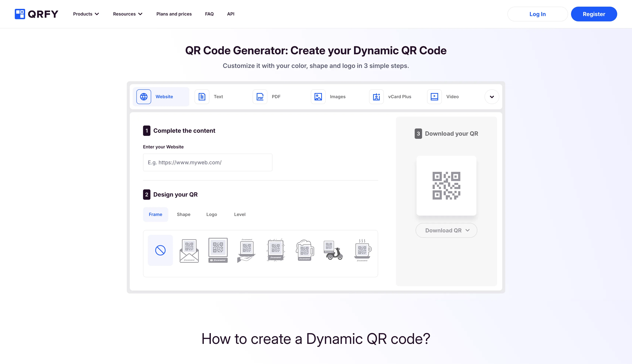Pick the Images QR type icon
This screenshot has height=364, width=632.
coord(318,97)
